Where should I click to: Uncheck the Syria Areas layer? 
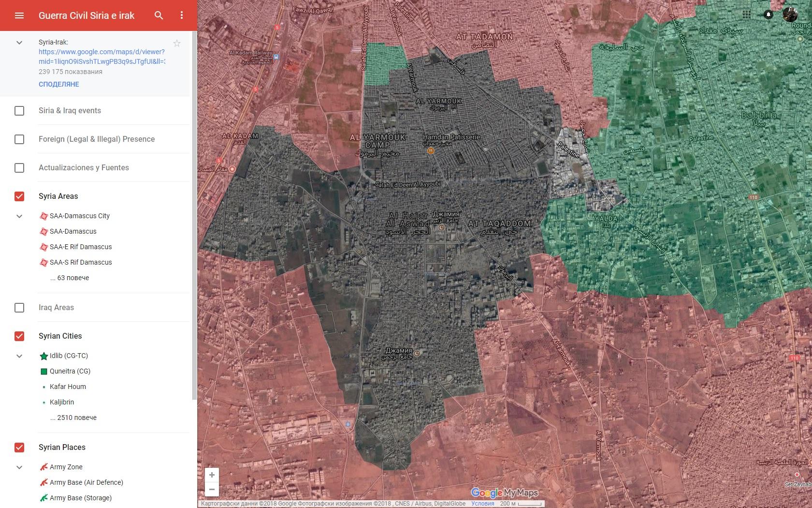19,196
